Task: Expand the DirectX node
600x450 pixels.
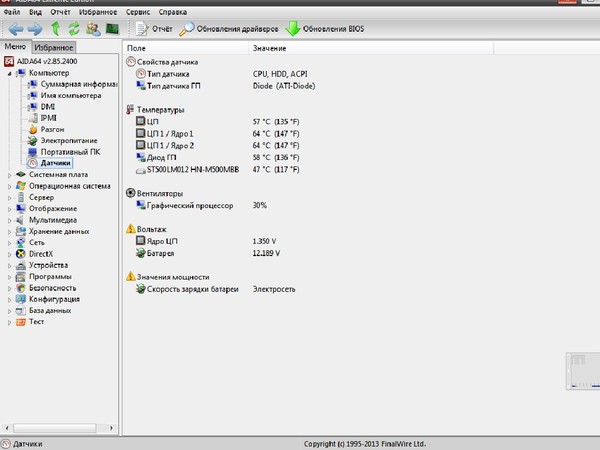Action: (x=10, y=254)
